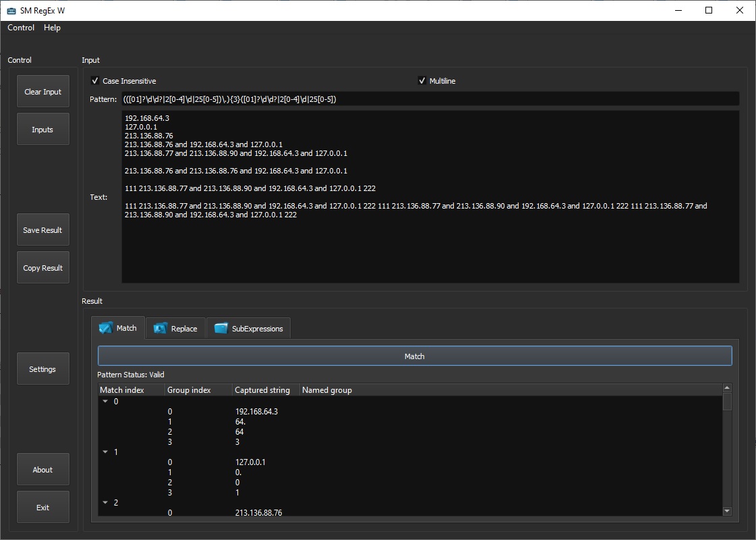
Task: Click the results scrollbar up arrow
Action: [x=727, y=387]
